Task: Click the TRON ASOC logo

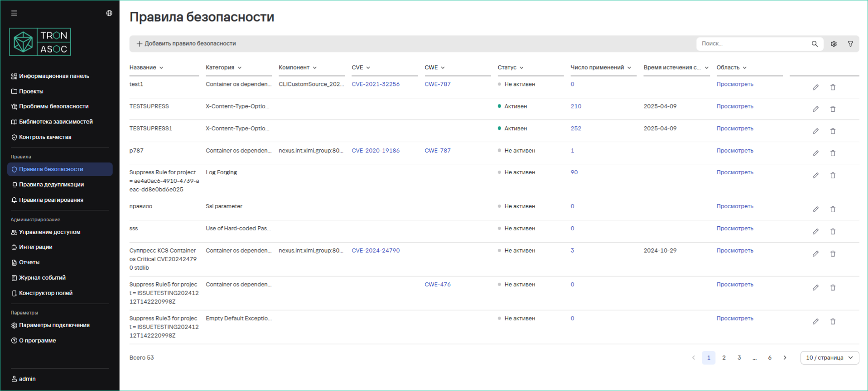Action: click(40, 42)
